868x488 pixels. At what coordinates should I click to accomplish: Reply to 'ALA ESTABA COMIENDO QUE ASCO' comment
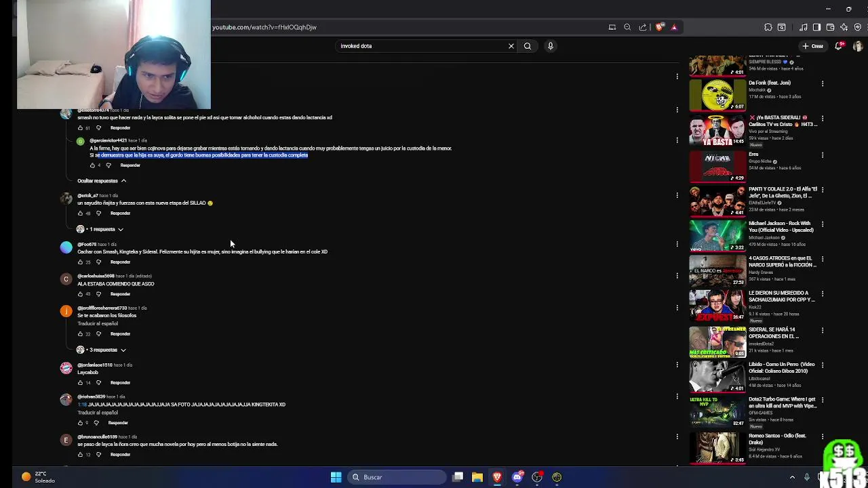(x=120, y=294)
